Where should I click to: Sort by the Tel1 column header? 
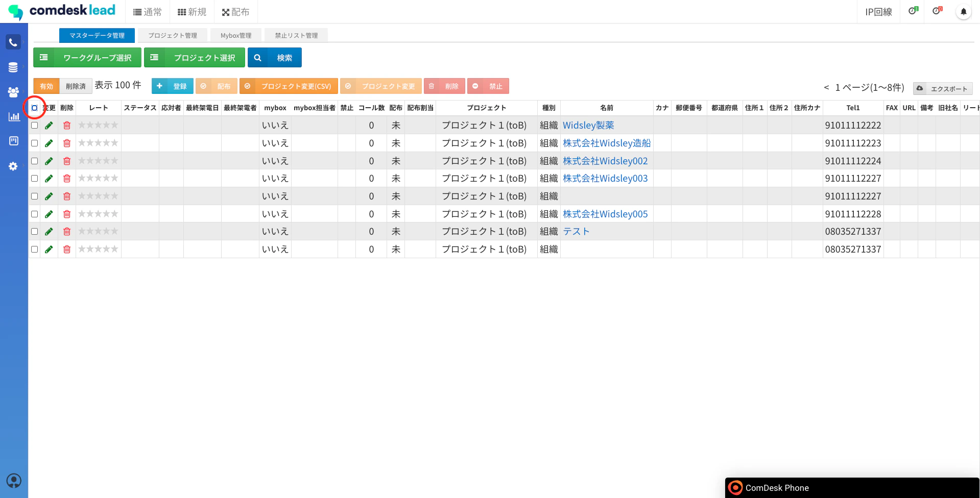853,108
